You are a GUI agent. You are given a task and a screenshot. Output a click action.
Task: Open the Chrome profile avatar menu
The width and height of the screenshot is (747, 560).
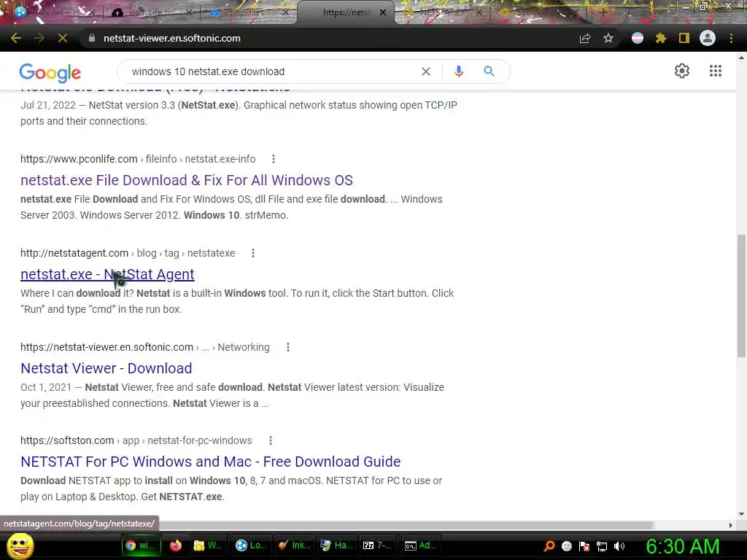(708, 38)
